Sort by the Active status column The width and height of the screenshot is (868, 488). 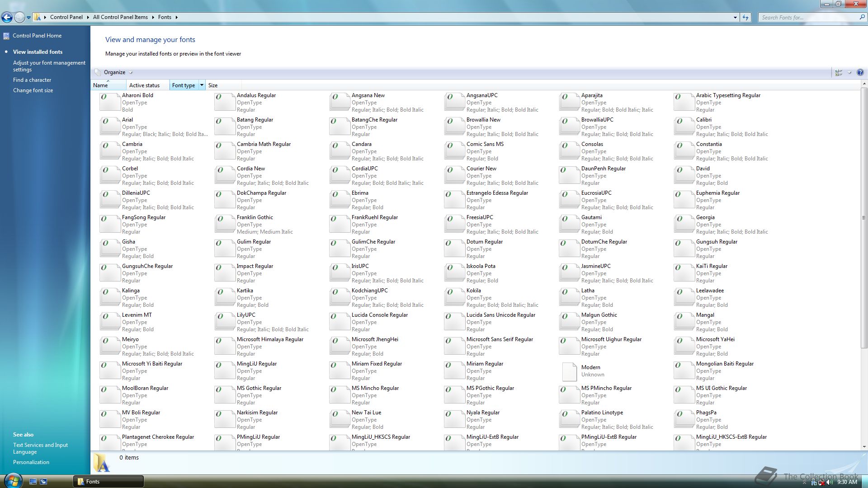click(x=148, y=85)
